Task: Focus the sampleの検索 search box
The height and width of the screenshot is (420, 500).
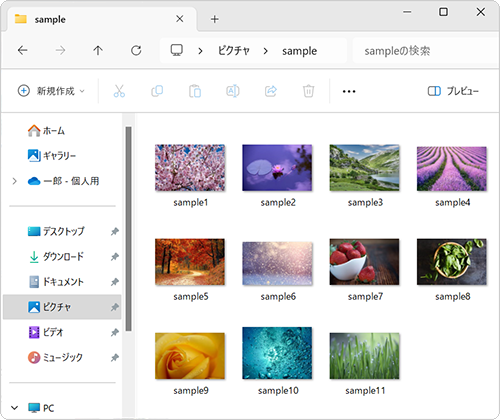Action: pos(425,51)
